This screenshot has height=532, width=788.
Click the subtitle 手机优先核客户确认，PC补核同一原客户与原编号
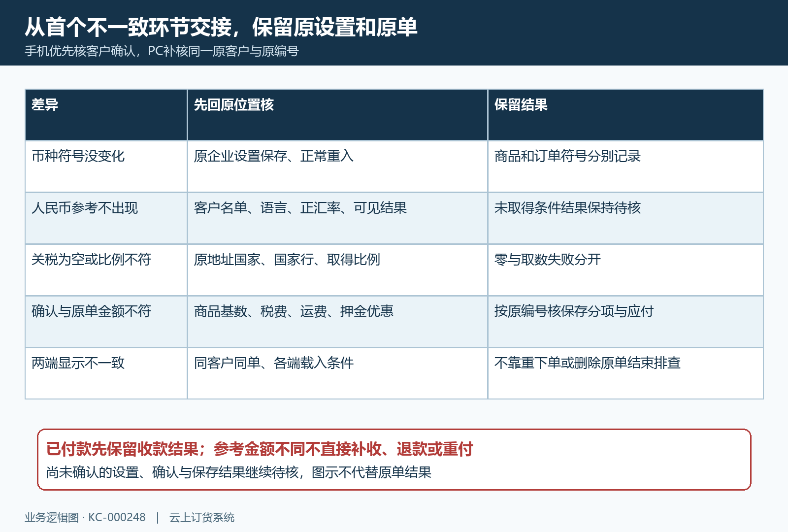pyautogui.click(x=162, y=51)
